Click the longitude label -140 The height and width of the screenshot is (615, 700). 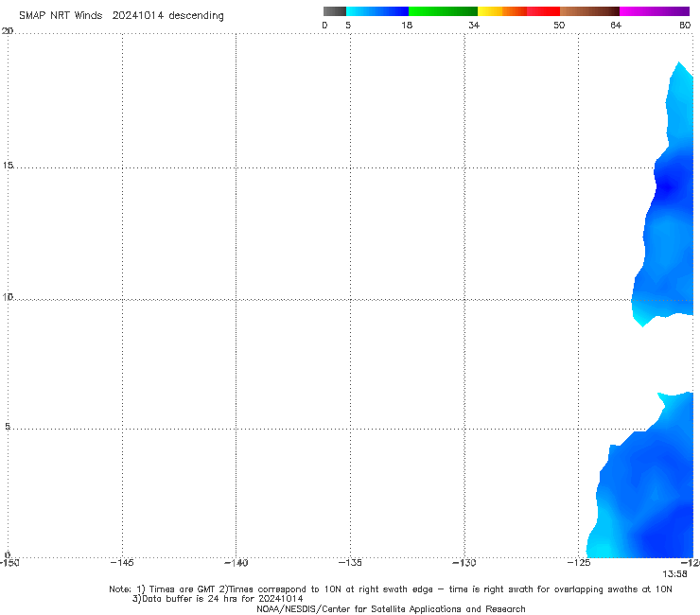236,563
